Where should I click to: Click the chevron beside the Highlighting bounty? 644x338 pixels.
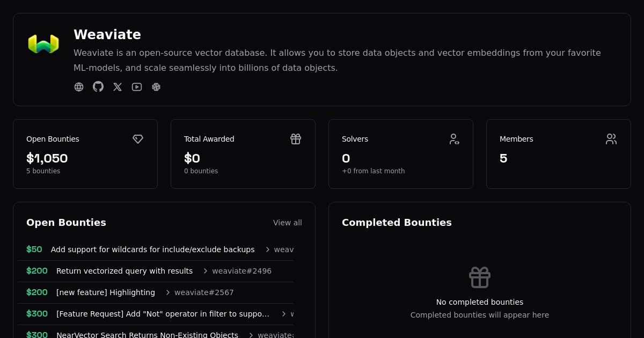coord(167,292)
